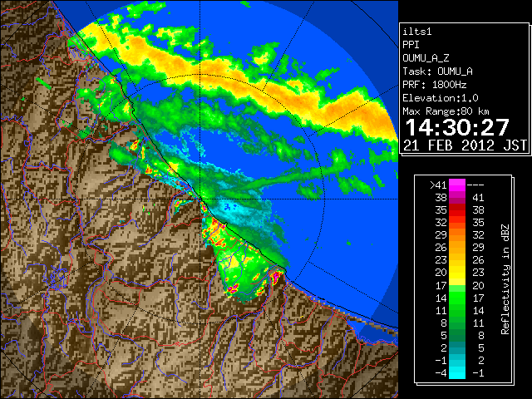Click the 'PPI' scan type text
Screen dimensions: 532x399
pos(411,45)
